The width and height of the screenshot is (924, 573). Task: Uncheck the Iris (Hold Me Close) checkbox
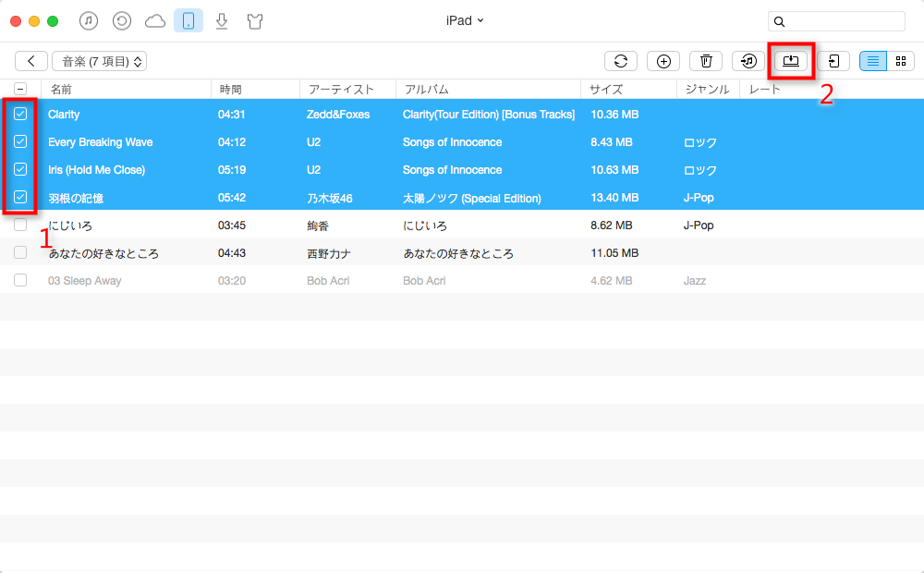coord(20,169)
